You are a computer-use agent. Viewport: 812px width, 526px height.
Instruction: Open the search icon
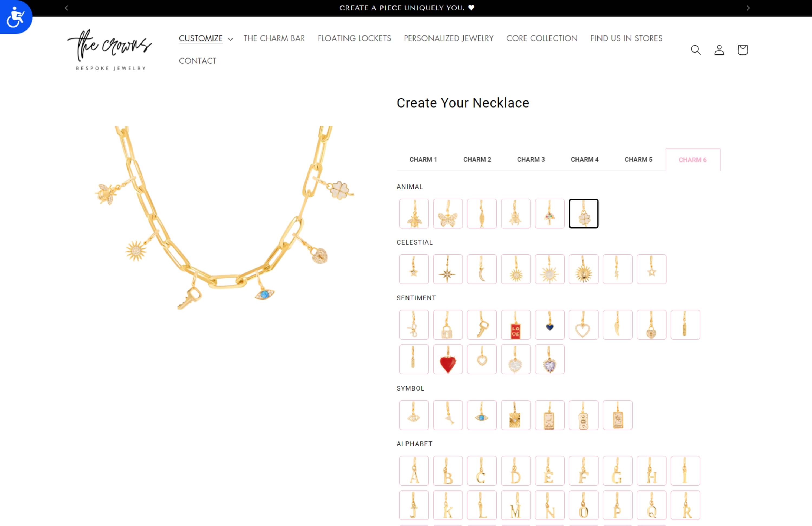696,50
